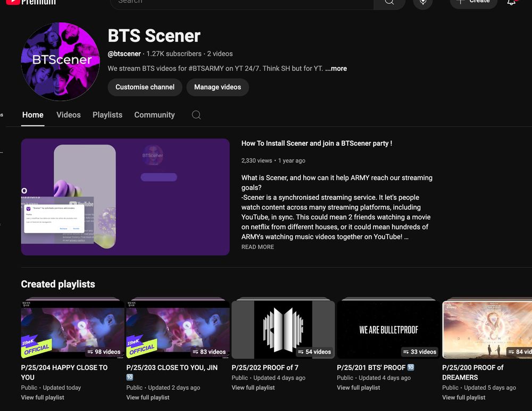Expand channel description with ...more
The height and width of the screenshot is (411, 532).
[336, 69]
